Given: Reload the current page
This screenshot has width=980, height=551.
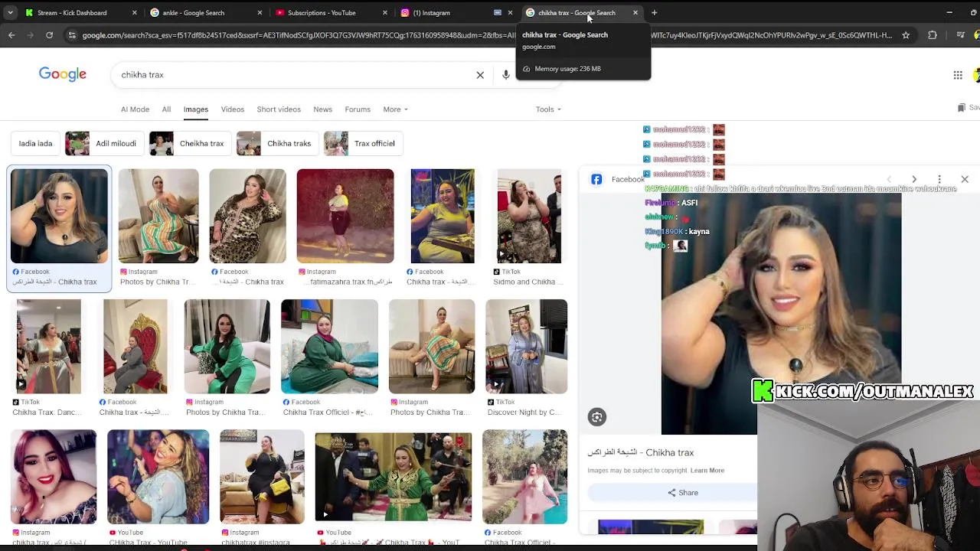Looking at the screenshot, I should point(49,35).
